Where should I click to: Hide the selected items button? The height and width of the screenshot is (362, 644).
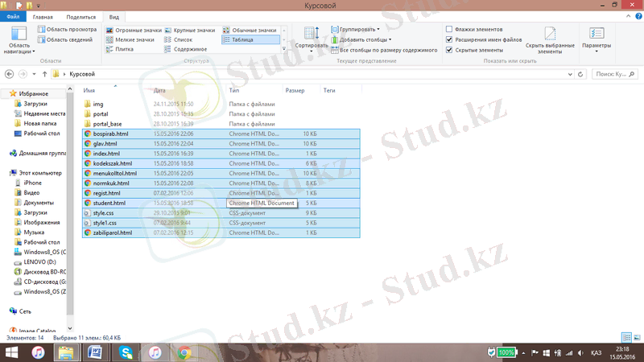(550, 39)
